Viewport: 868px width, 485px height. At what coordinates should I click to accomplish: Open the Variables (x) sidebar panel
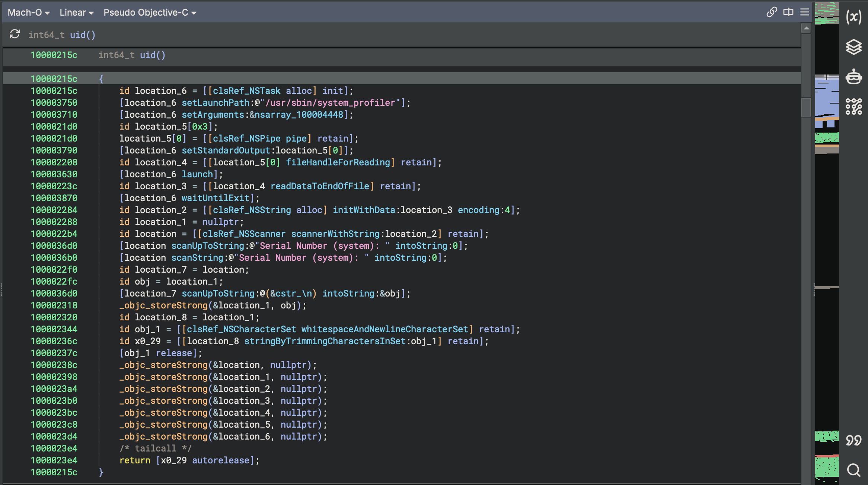pos(853,17)
